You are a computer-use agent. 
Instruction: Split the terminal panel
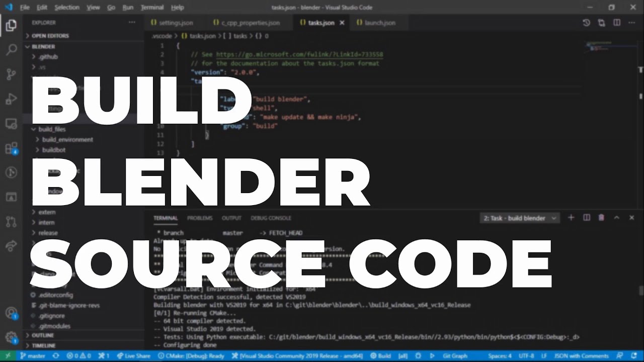tap(586, 218)
